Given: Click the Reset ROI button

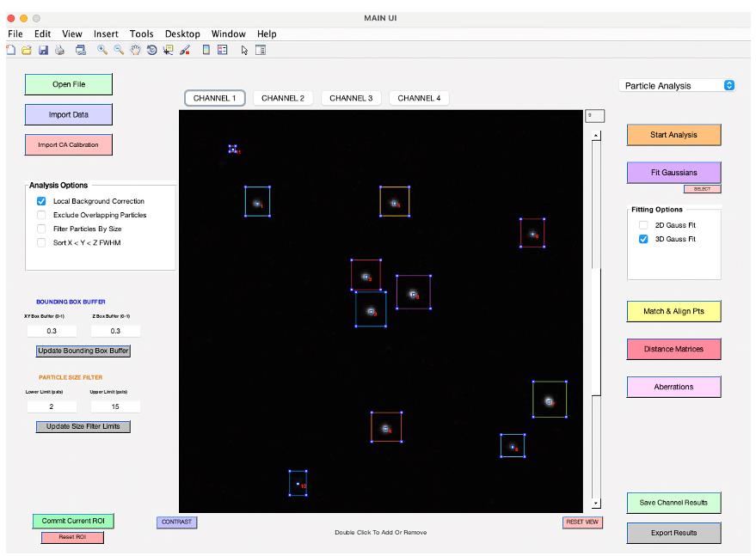Looking at the screenshot, I should [x=73, y=537].
